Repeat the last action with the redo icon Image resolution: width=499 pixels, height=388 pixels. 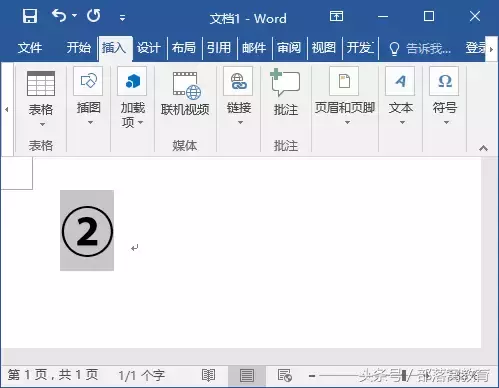(94, 16)
